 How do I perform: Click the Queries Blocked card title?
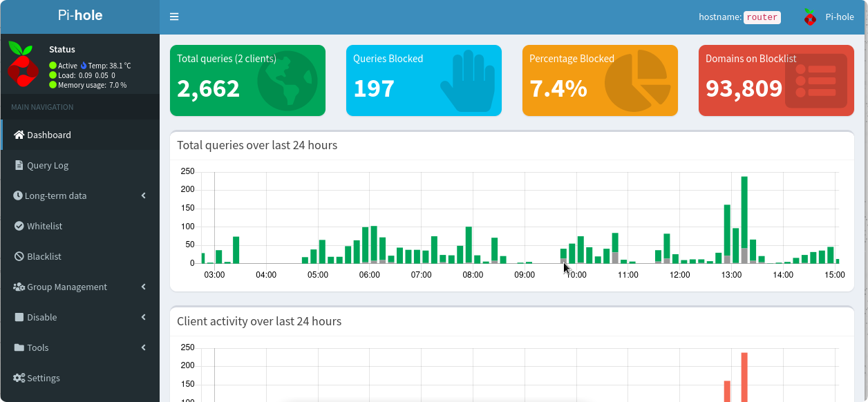point(388,59)
